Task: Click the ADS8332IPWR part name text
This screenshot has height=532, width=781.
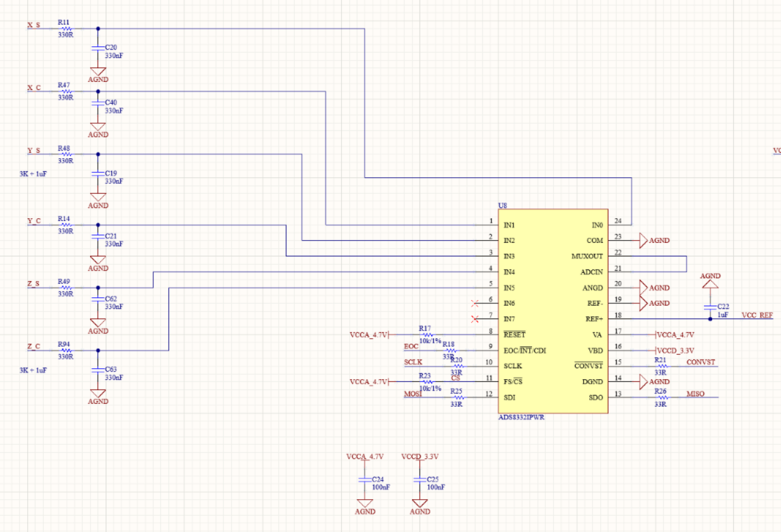Action: (x=521, y=417)
